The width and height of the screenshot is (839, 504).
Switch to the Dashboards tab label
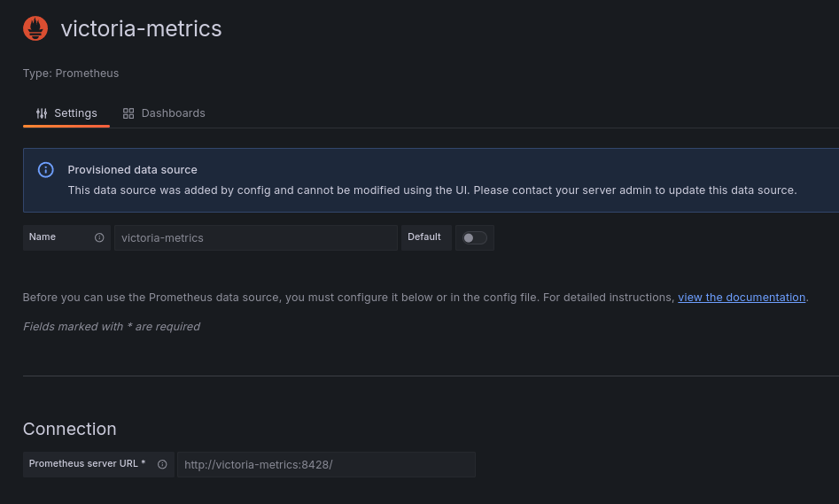pyautogui.click(x=173, y=113)
